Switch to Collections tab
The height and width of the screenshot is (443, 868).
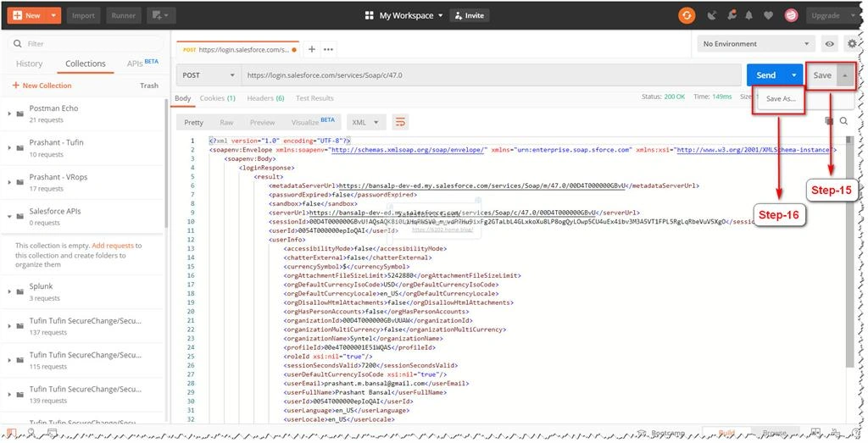click(x=86, y=64)
